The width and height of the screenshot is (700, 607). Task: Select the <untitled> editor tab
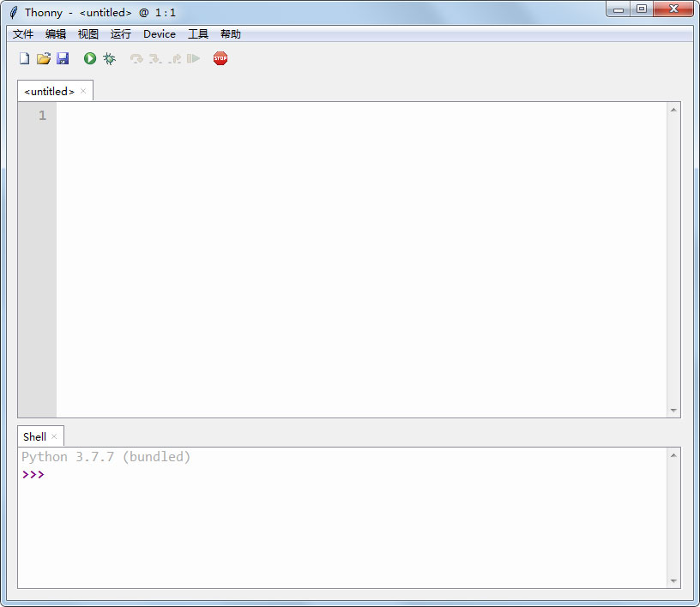pyautogui.click(x=49, y=91)
